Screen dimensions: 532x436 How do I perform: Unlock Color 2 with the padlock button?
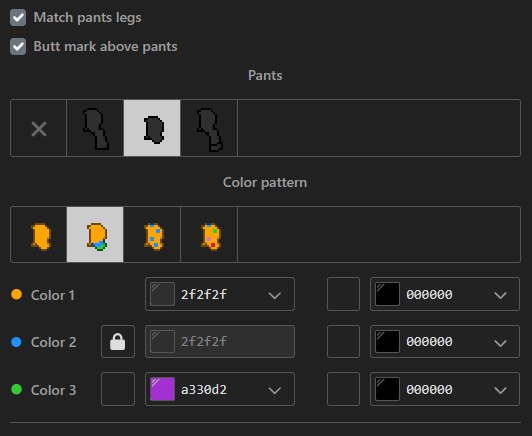pos(118,342)
